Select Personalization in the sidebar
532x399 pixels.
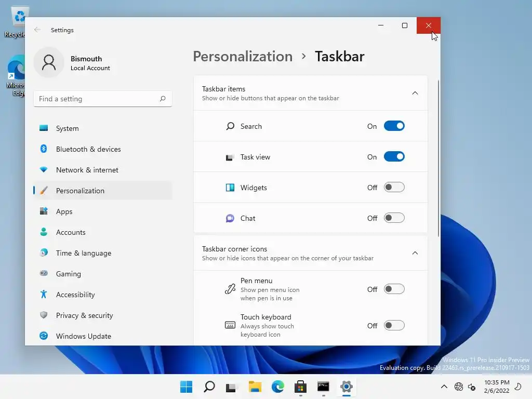coord(103,190)
